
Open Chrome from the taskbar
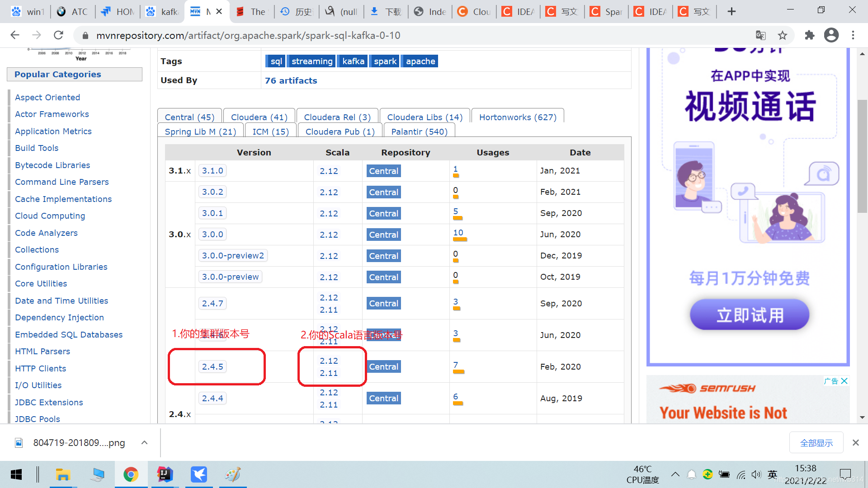pos(131,474)
